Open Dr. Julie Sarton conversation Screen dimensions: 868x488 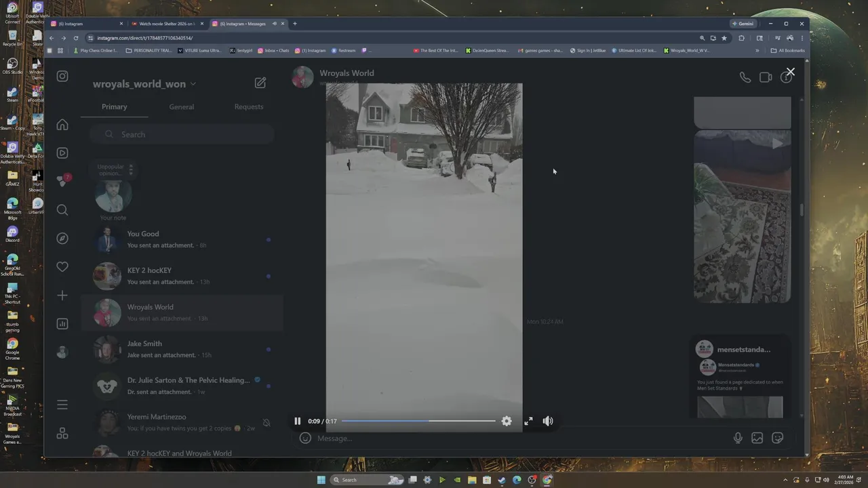(182, 386)
